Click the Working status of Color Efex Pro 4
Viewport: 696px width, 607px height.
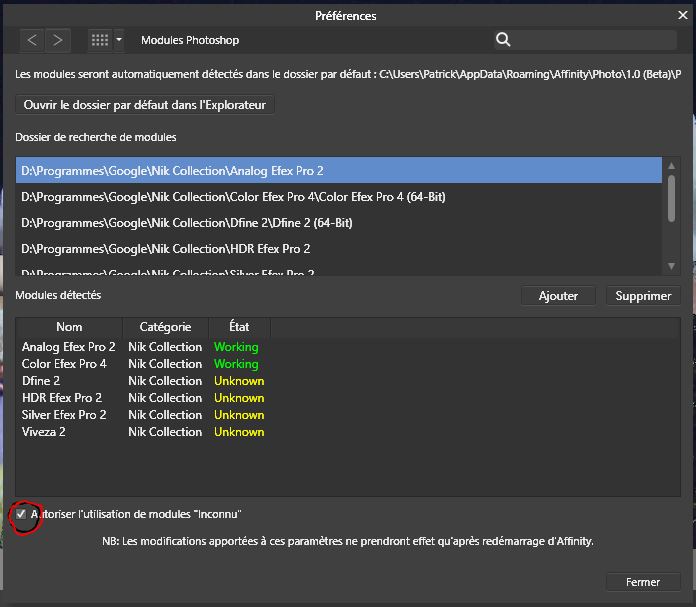point(236,364)
